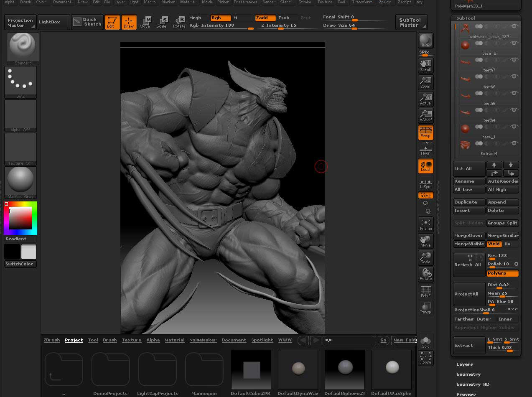Viewport: 532px width, 397px height.
Task: Open the Zplugin menu
Action: click(385, 2)
